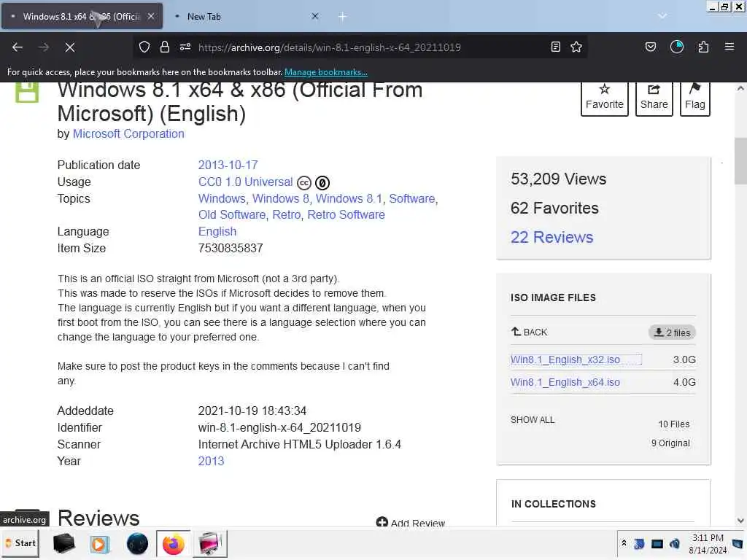Download Win8.1_English_x64.iso
747x560 pixels.
(x=565, y=382)
